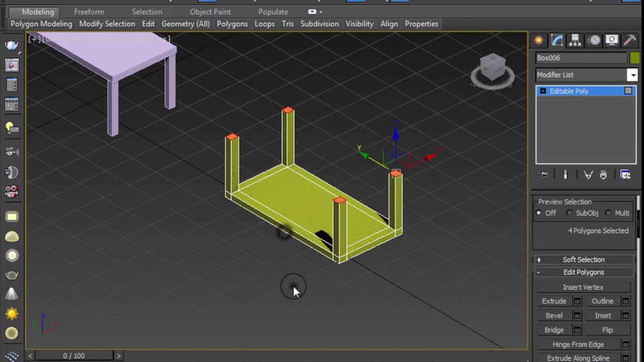Switch to the Selection ribbon tab

pyautogui.click(x=147, y=12)
